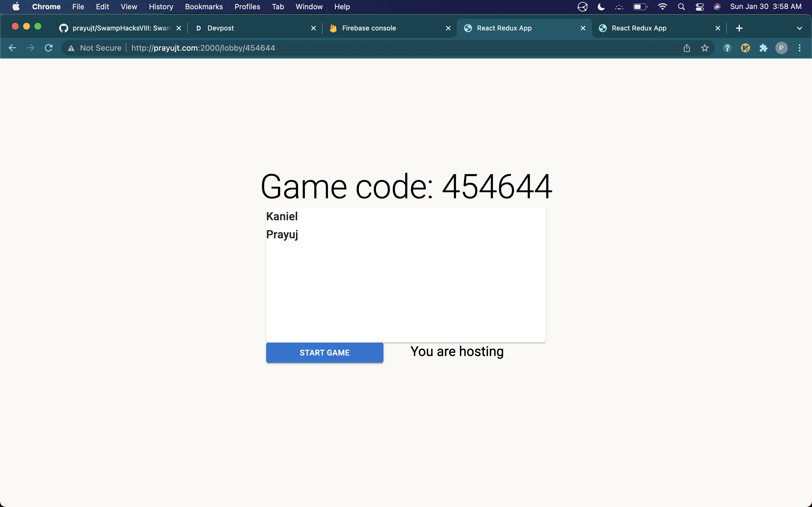The width and height of the screenshot is (812, 507).
Task: Click the share page icon
Action: 687,48
